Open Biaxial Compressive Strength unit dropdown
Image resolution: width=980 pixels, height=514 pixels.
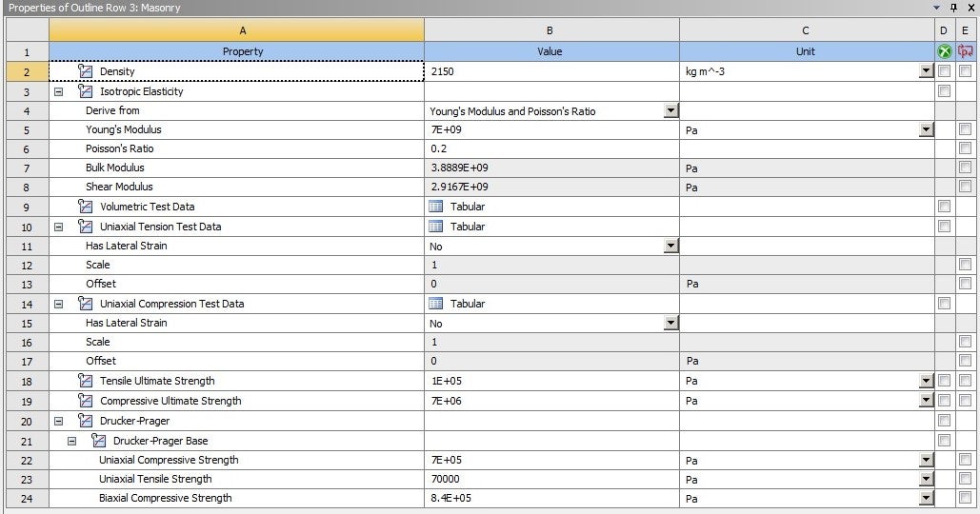tap(927, 499)
